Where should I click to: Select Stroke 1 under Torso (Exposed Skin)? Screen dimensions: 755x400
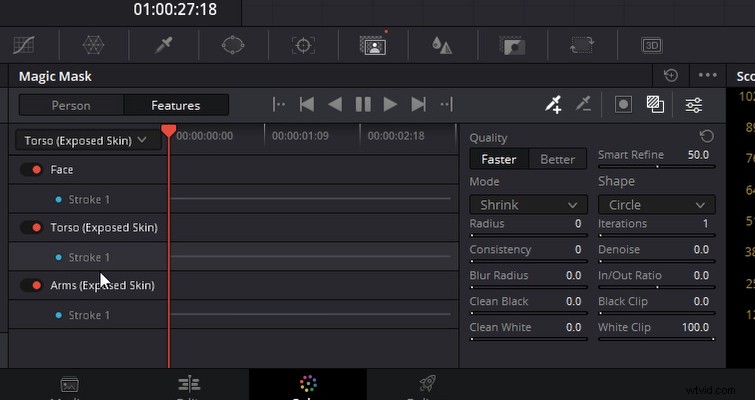coord(89,257)
